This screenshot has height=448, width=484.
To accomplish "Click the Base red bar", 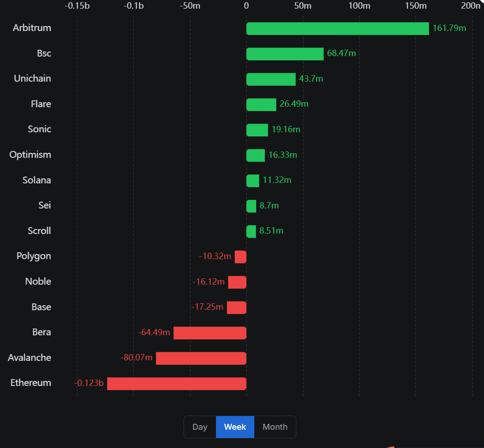I will (237, 307).
